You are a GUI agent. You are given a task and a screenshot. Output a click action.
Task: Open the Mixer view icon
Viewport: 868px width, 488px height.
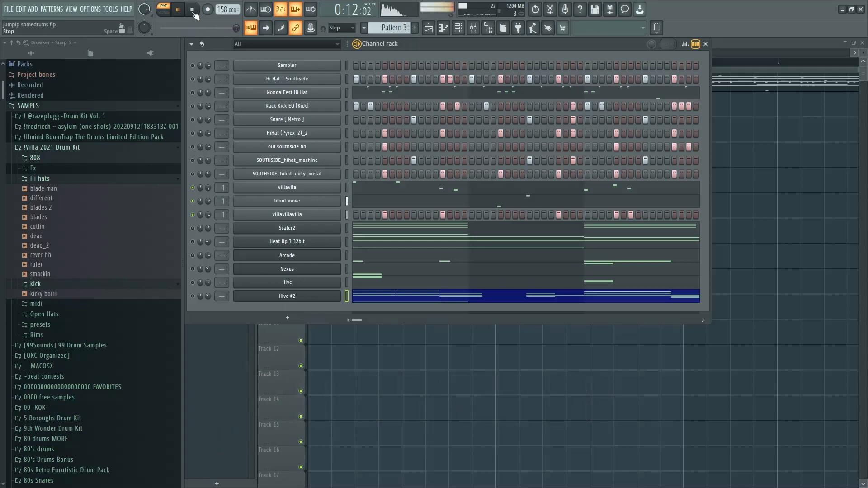[473, 28]
